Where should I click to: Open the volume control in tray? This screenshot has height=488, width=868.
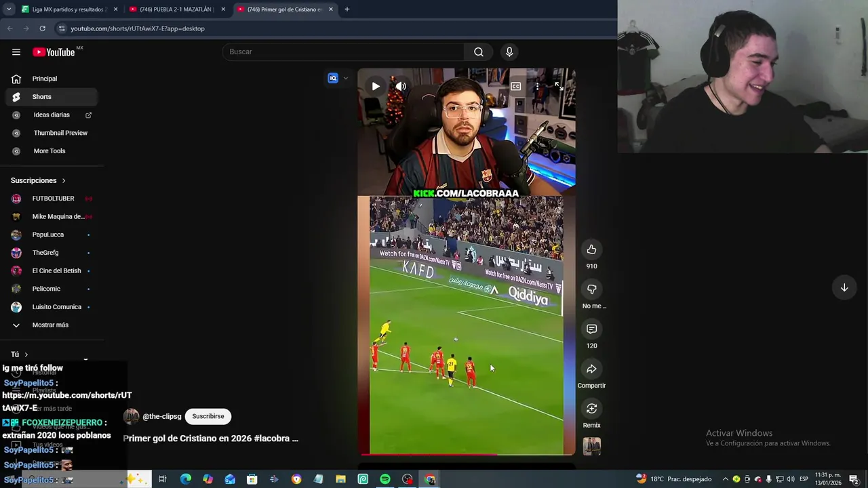[791, 479]
